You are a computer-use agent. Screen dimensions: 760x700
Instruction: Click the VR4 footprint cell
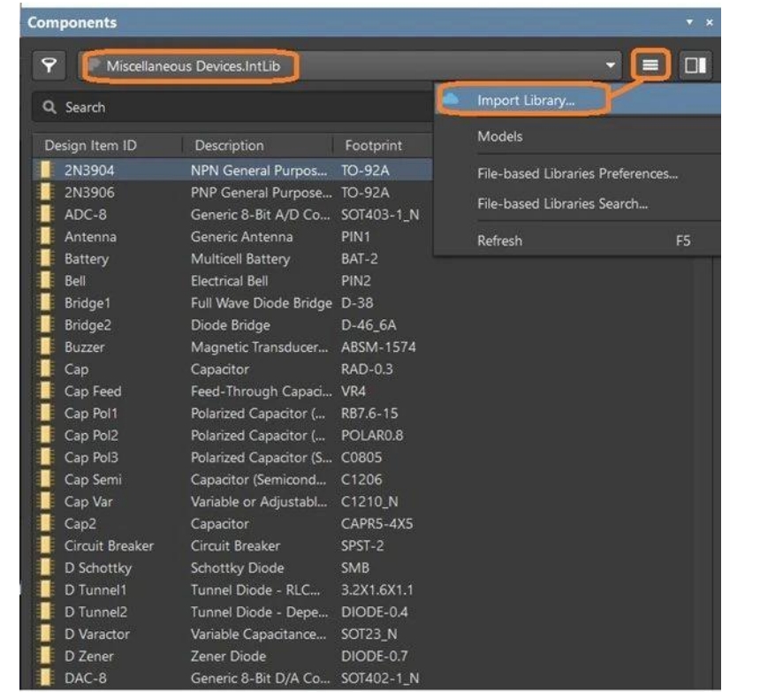[353, 392]
